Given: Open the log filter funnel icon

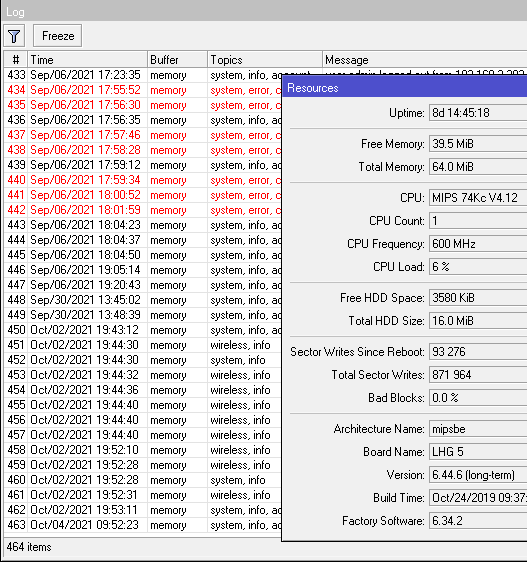Looking at the screenshot, I should (14, 36).
